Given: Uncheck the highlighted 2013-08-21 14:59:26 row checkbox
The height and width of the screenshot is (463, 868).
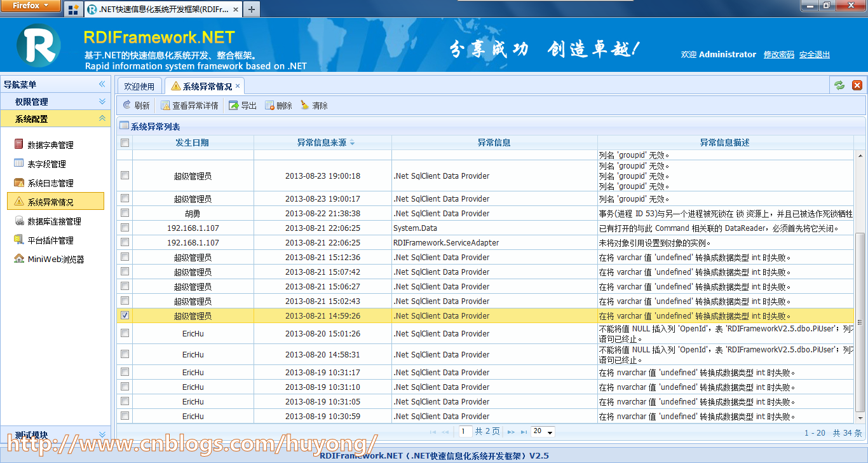Looking at the screenshot, I should click(x=125, y=315).
